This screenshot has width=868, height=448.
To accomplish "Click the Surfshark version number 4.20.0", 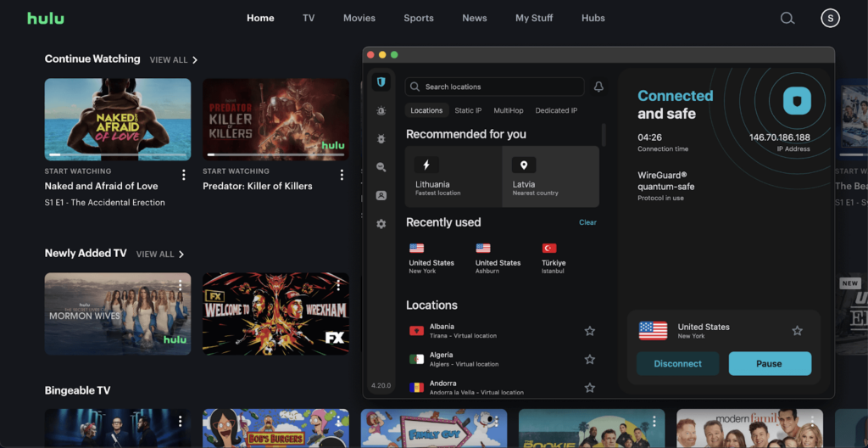I will (381, 385).
